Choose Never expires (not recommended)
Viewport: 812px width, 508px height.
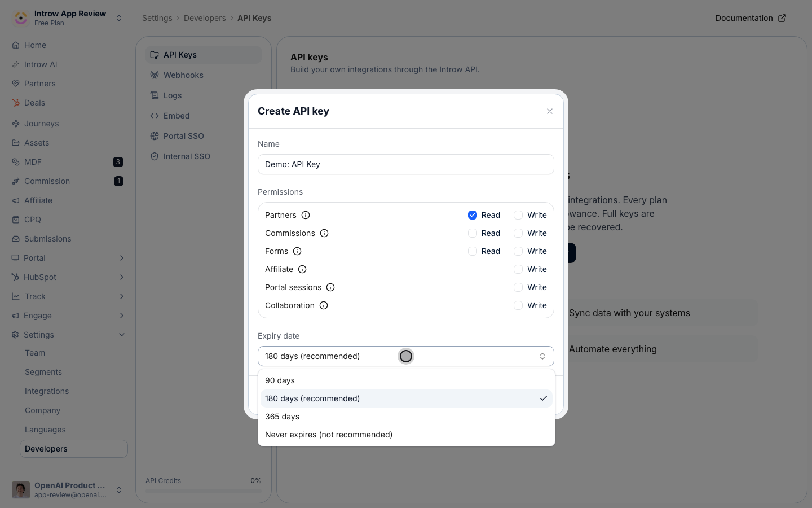coord(406,435)
